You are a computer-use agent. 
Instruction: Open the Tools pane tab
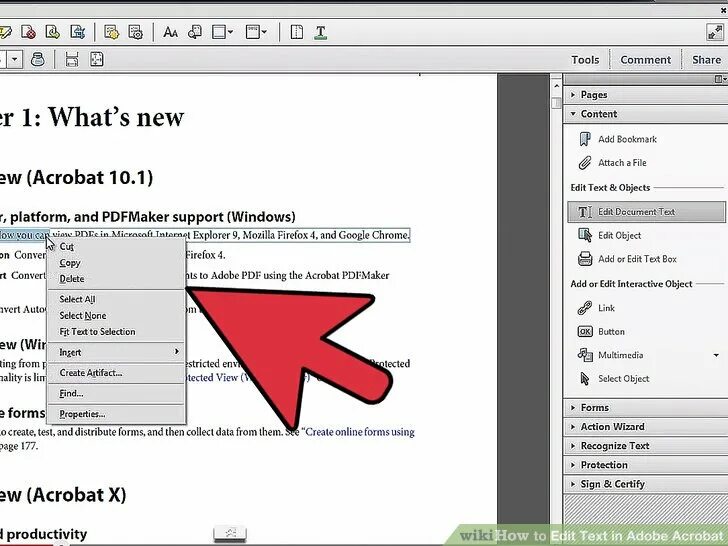coord(585,60)
